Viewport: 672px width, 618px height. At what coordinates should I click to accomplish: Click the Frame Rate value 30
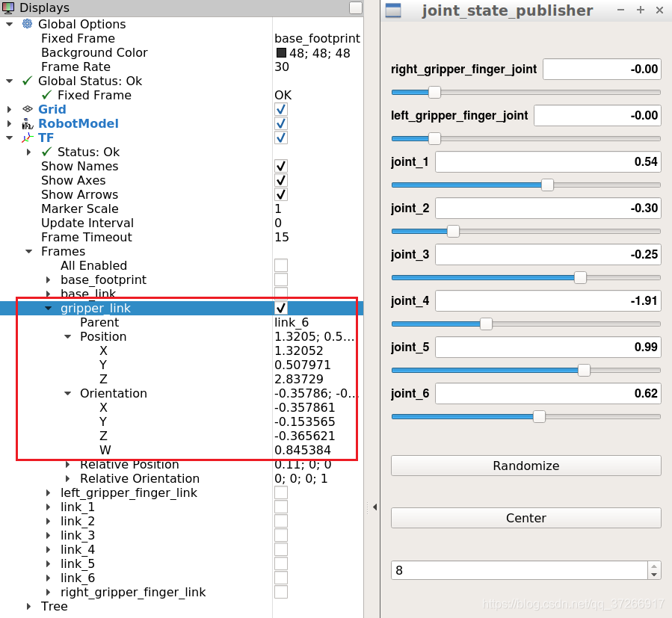coord(282,67)
